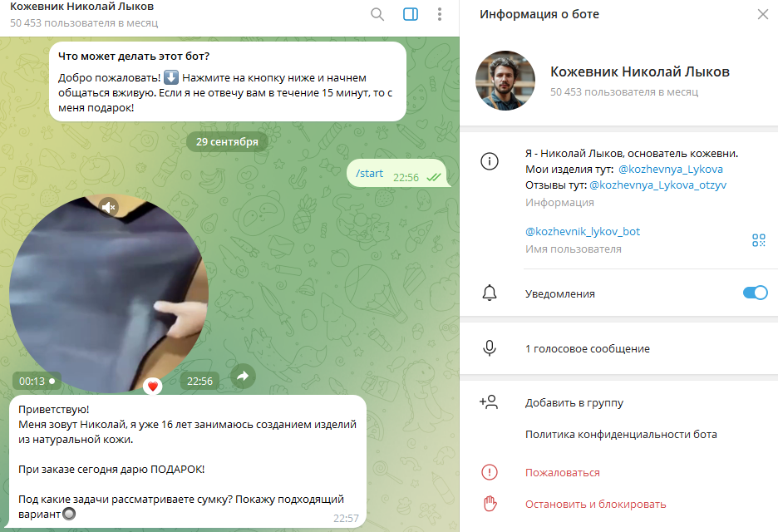
Task: Open search in chat icon
Action: (377, 14)
